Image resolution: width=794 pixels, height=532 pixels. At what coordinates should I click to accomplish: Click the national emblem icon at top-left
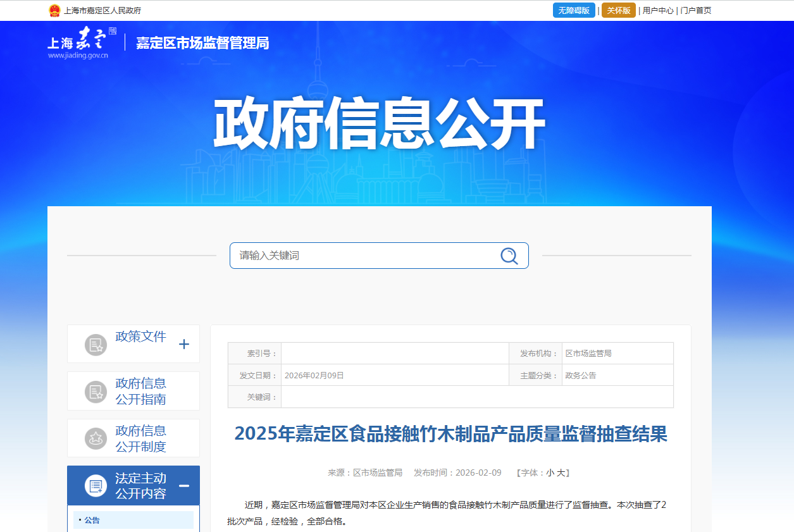[x=54, y=11]
